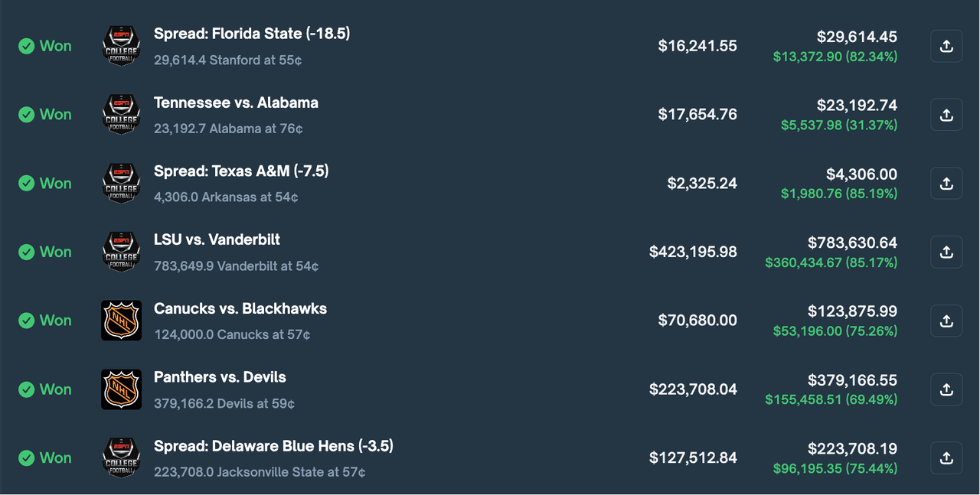Viewport: 980px width, 495px height.
Task: Click the ESPN logo beside Tennessee vs. Alabama
Action: (x=121, y=115)
